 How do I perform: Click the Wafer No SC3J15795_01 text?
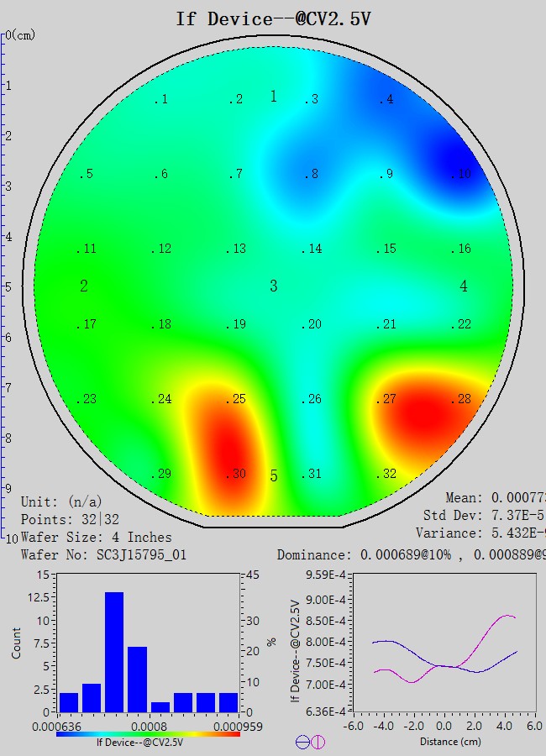[103, 555]
